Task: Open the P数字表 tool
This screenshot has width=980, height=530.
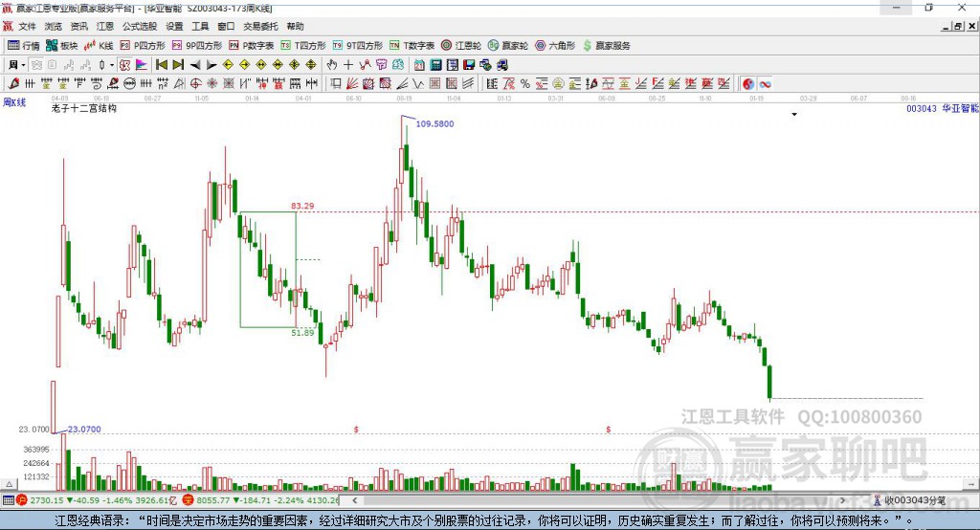Action: point(252,46)
